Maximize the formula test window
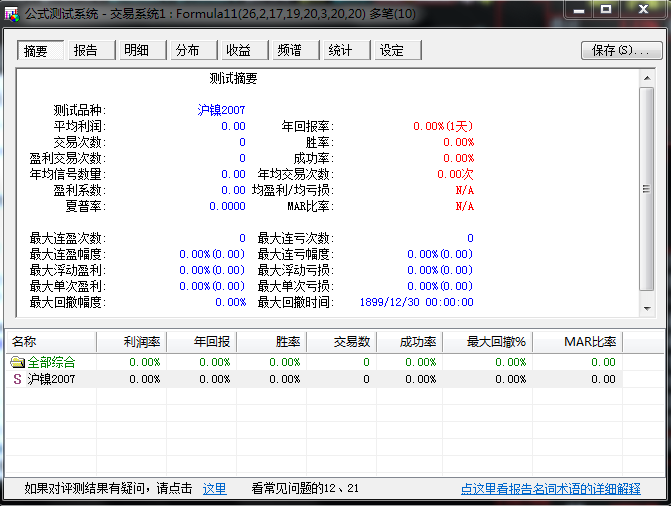 click(606, 9)
